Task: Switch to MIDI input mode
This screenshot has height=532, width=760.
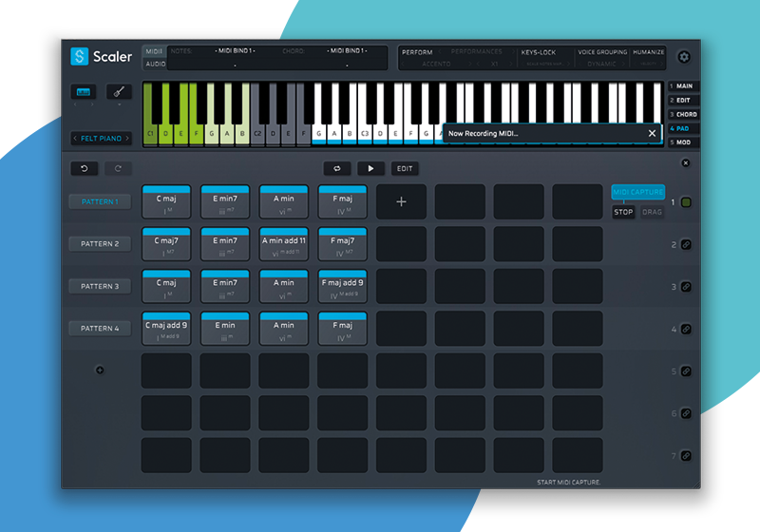Action: click(154, 51)
